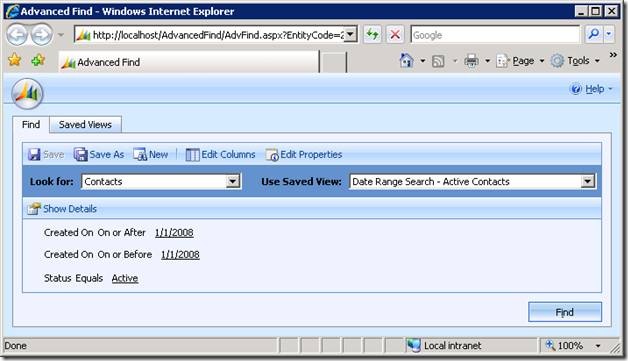The height and width of the screenshot is (361, 628).
Task: Expand the Use Saved View dropdown
Action: (587, 182)
